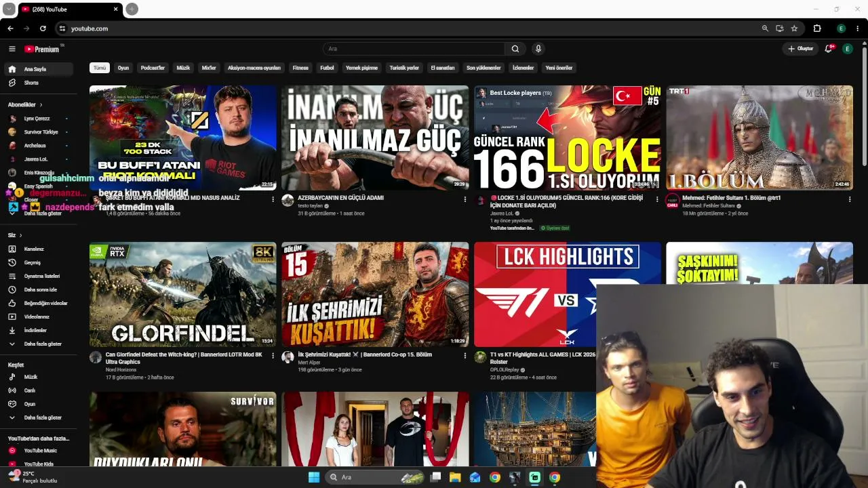Open the Abonelikler section chevron
Viewport: 868px width, 488px height.
click(41, 105)
